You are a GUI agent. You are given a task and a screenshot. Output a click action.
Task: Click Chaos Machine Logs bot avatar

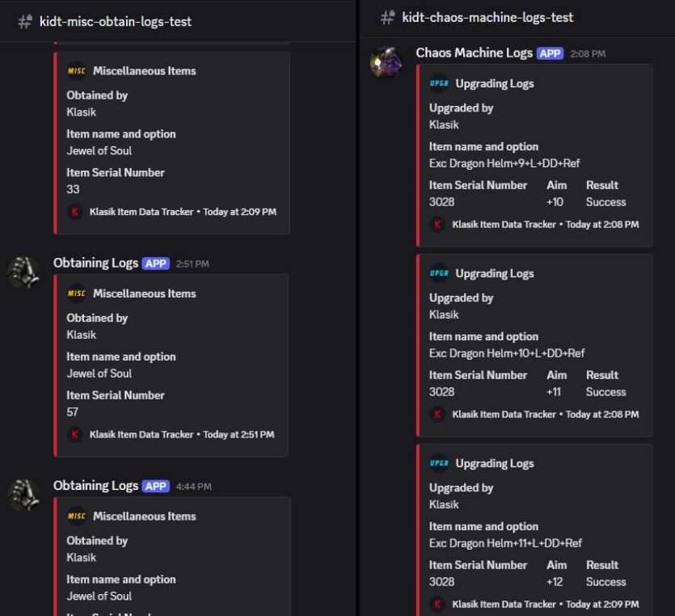(386, 63)
